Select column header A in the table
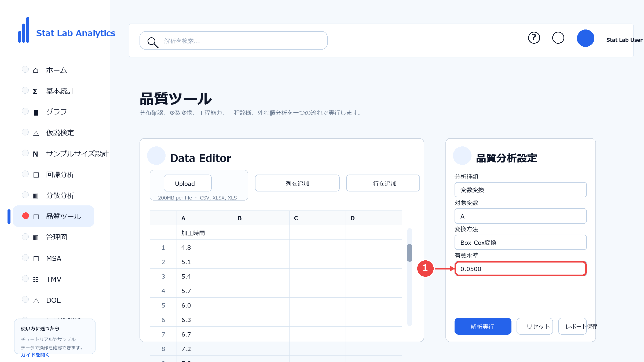The height and width of the screenshot is (362, 644). point(205,218)
